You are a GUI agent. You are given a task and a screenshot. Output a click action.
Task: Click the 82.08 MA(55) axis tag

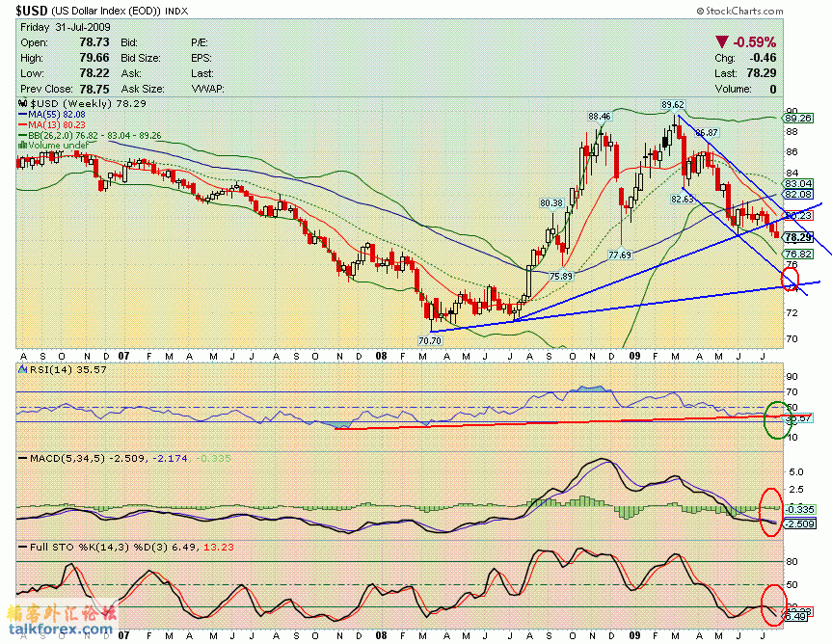pos(798,195)
